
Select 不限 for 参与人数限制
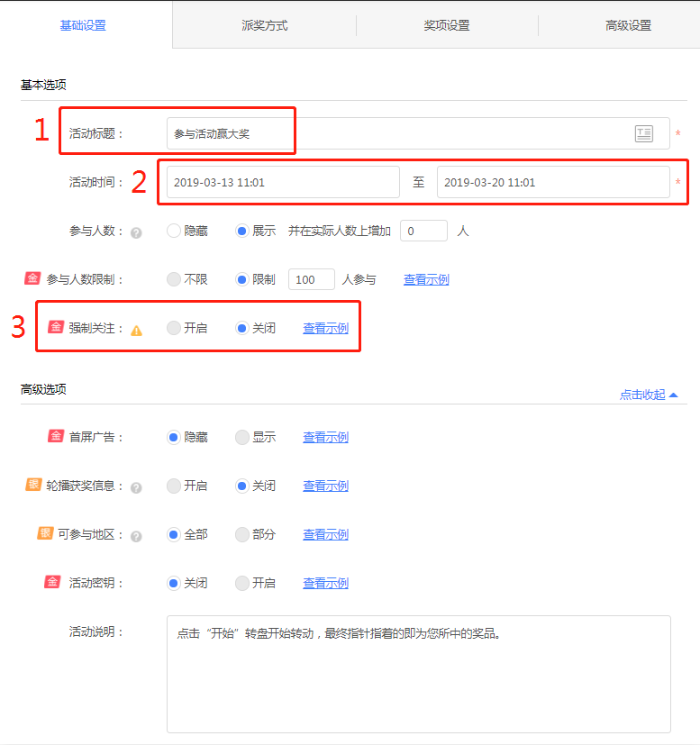point(174,279)
